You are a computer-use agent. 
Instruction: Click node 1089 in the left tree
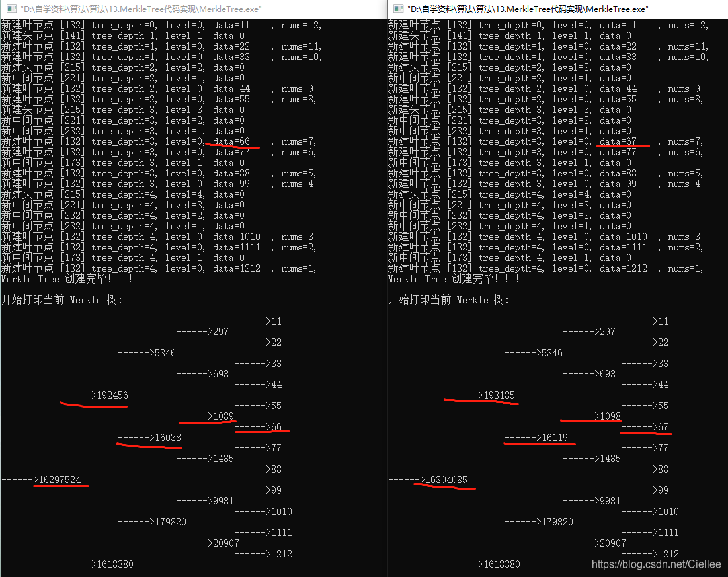[223, 416]
